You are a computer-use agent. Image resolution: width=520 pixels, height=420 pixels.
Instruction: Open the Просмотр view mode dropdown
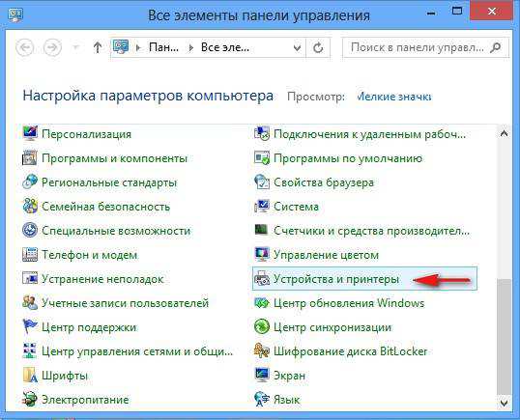(394, 97)
